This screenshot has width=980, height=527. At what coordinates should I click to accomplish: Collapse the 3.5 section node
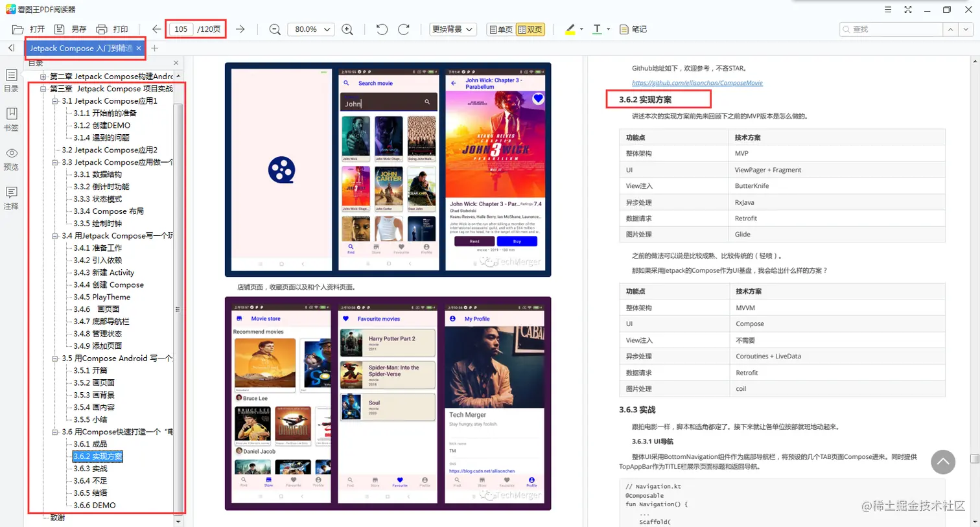55,358
